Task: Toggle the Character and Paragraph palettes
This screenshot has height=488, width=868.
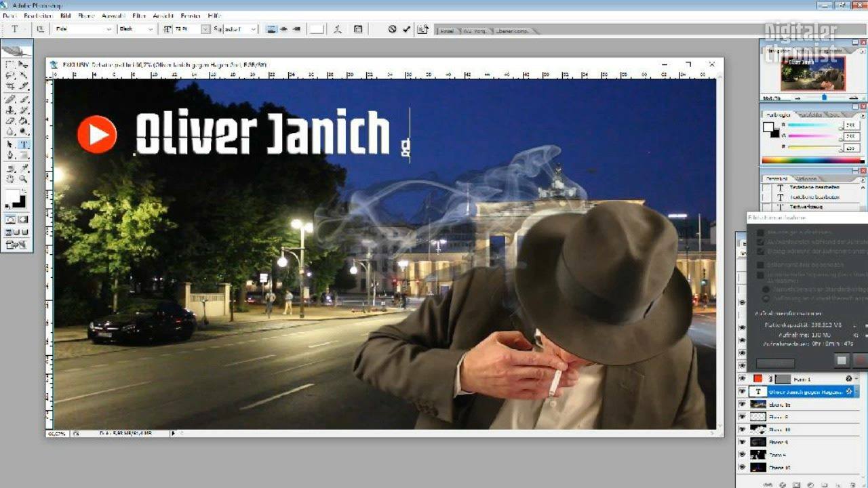Action: (x=358, y=29)
